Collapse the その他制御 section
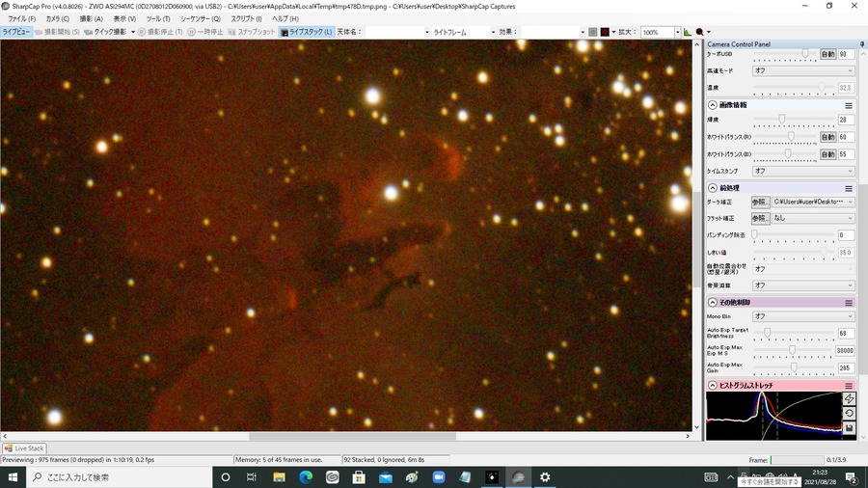 pyautogui.click(x=713, y=303)
